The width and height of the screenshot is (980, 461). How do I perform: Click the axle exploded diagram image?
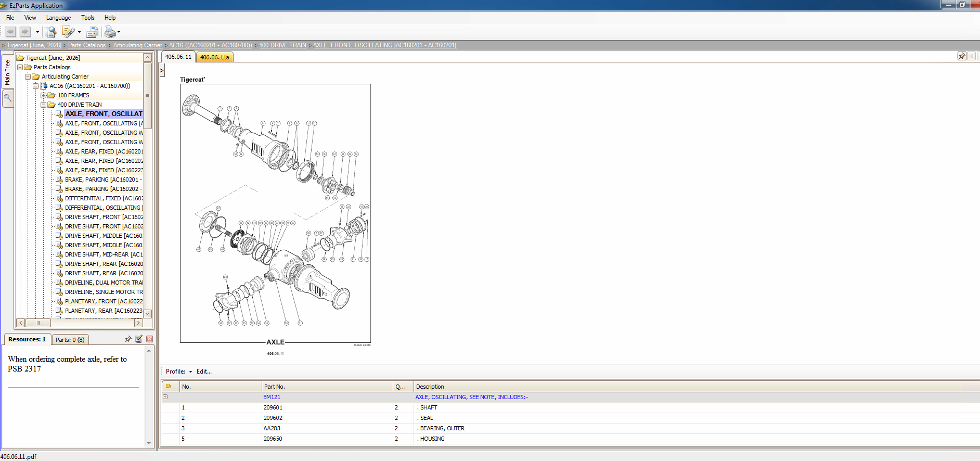pos(275,213)
